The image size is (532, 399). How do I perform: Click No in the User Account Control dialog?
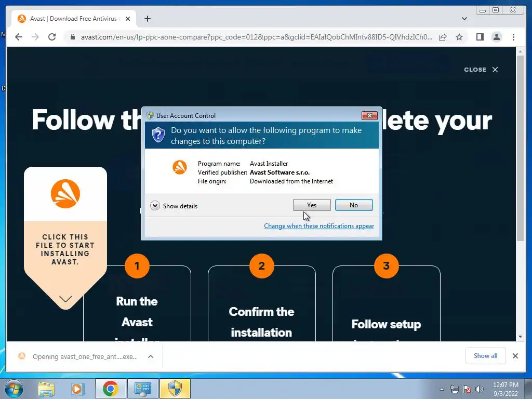pos(353,205)
